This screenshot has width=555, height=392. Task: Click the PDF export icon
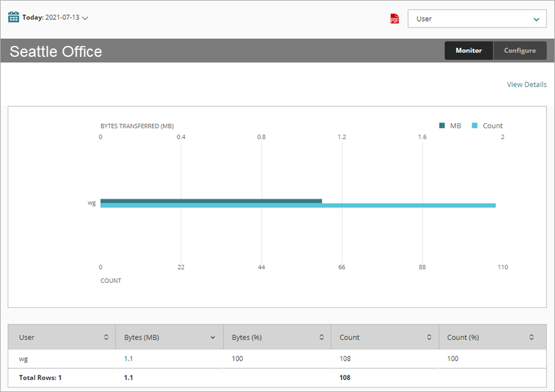point(396,18)
